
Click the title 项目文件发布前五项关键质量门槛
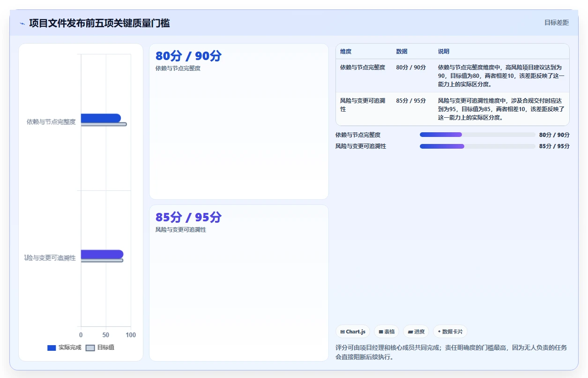click(99, 23)
